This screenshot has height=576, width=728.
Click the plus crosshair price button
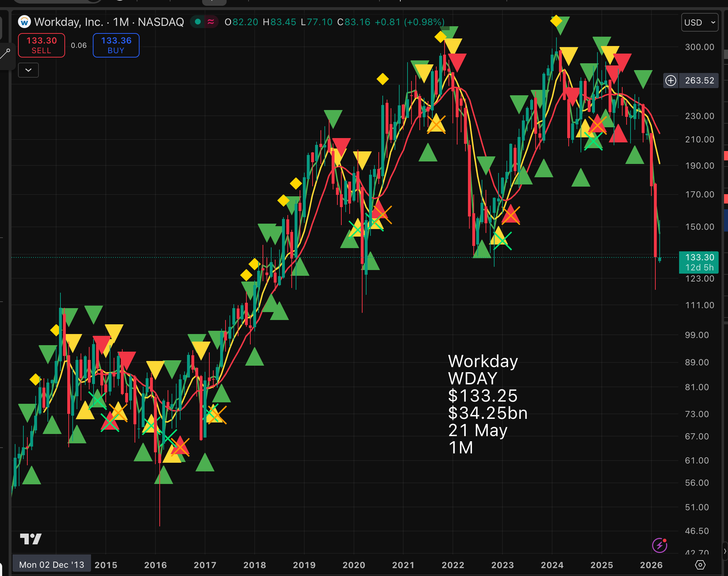[671, 81]
